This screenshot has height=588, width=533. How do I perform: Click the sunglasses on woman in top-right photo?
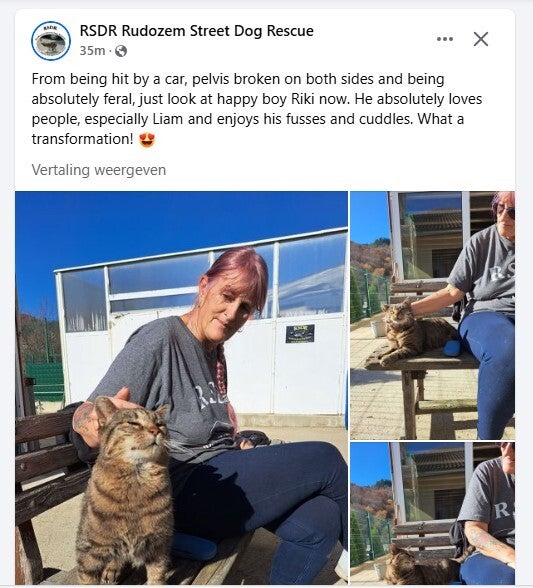507,213
